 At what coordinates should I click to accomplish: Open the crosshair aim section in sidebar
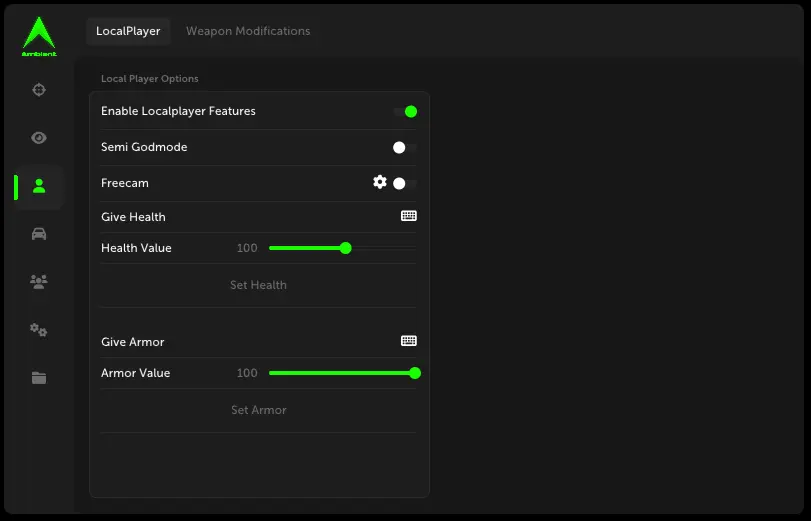click(x=39, y=90)
